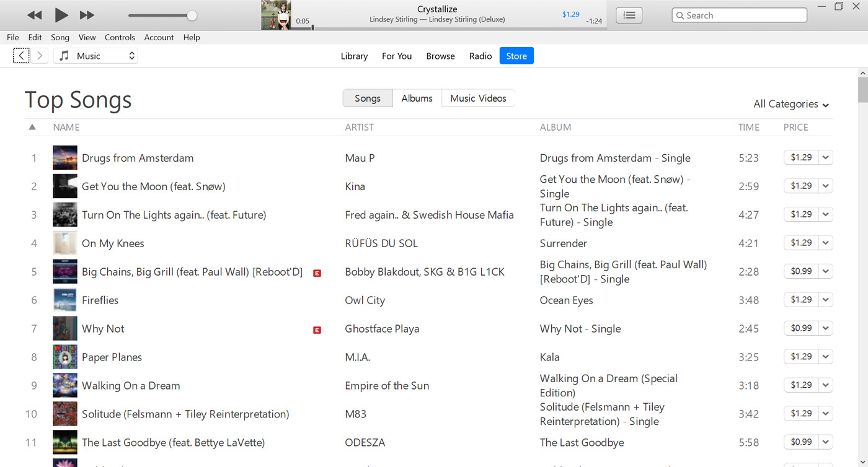This screenshot has height=467, width=868.
Task: Click Fireflies album artwork
Action: click(65, 300)
